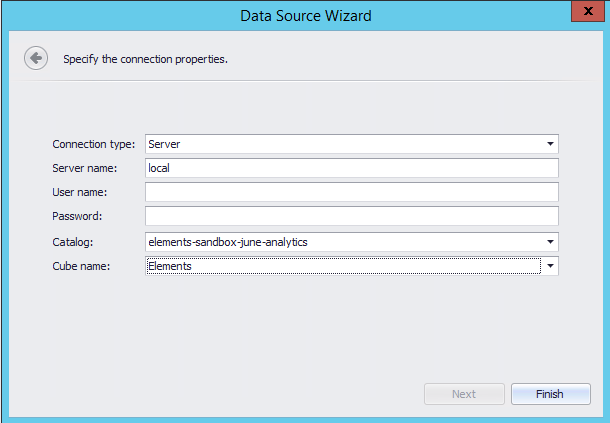Click the Server name field containing 'local'

(x=350, y=168)
